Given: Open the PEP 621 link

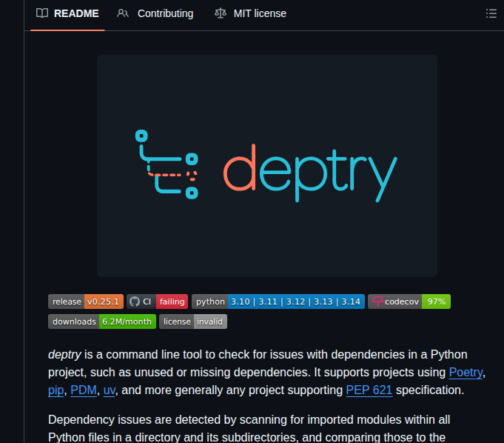Looking at the screenshot, I should [x=369, y=390].
